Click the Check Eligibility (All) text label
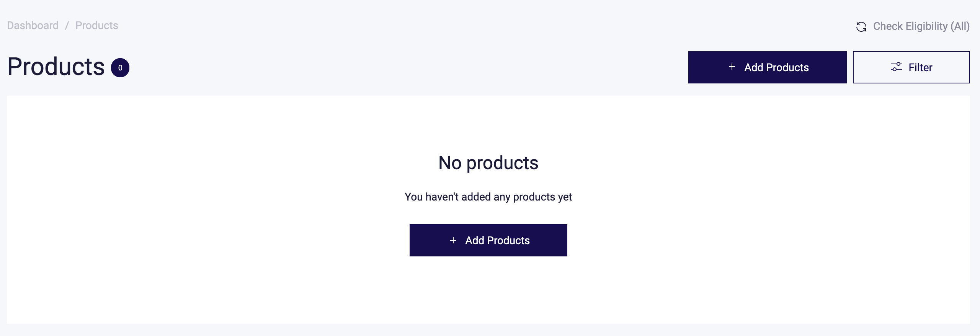Viewport: 980px width, 336px height. (x=921, y=26)
